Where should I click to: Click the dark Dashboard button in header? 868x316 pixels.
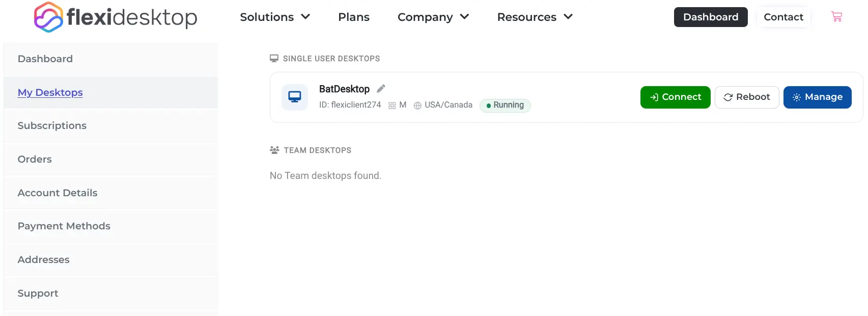tap(711, 17)
